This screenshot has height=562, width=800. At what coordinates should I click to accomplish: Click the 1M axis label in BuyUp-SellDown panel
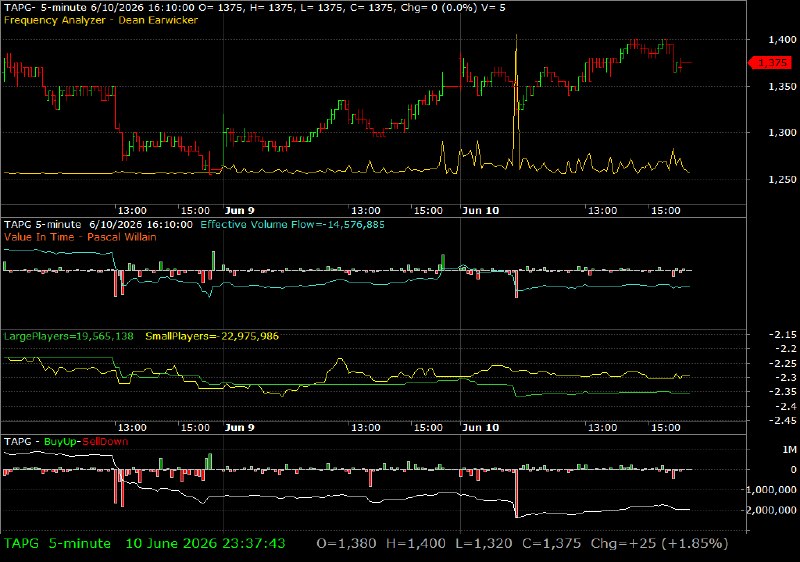point(789,450)
